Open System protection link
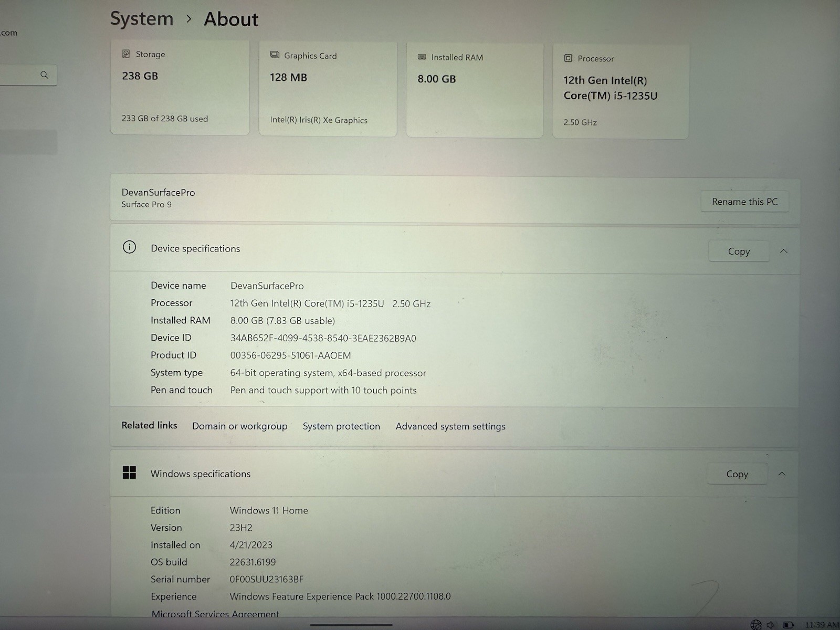The height and width of the screenshot is (630, 840). coord(341,426)
